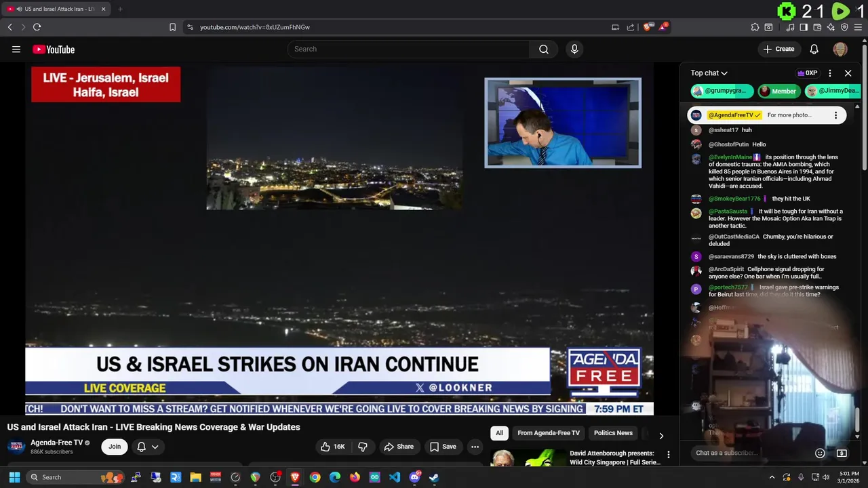Reload the page in Brave toolbar
Viewport: 868px width, 488px height.
37,27
